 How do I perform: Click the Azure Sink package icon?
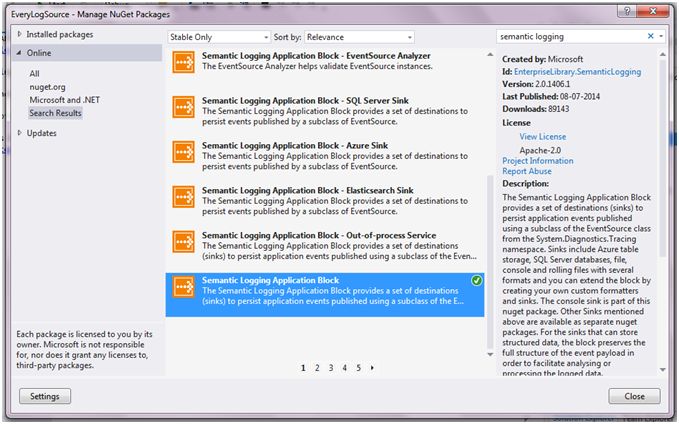pyautogui.click(x=184, y=152)
